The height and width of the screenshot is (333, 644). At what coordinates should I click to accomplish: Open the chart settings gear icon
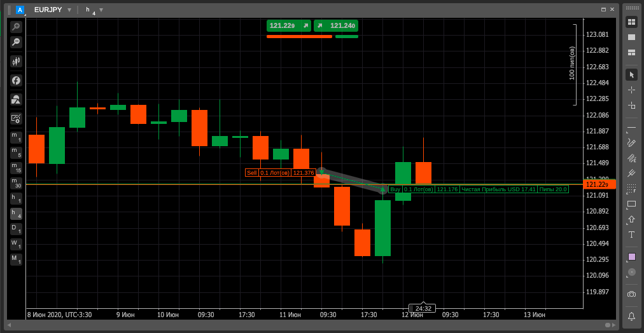[16, 119]
